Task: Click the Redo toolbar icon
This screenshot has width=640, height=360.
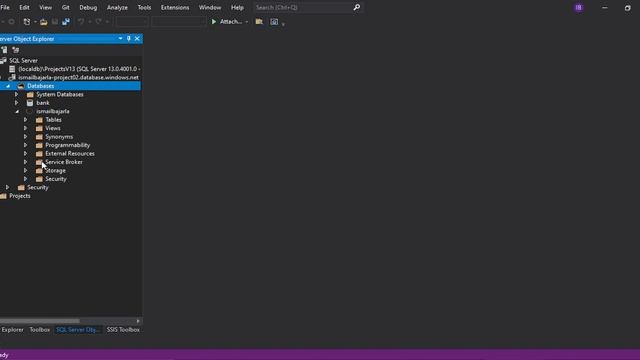Action: [98, 22]
